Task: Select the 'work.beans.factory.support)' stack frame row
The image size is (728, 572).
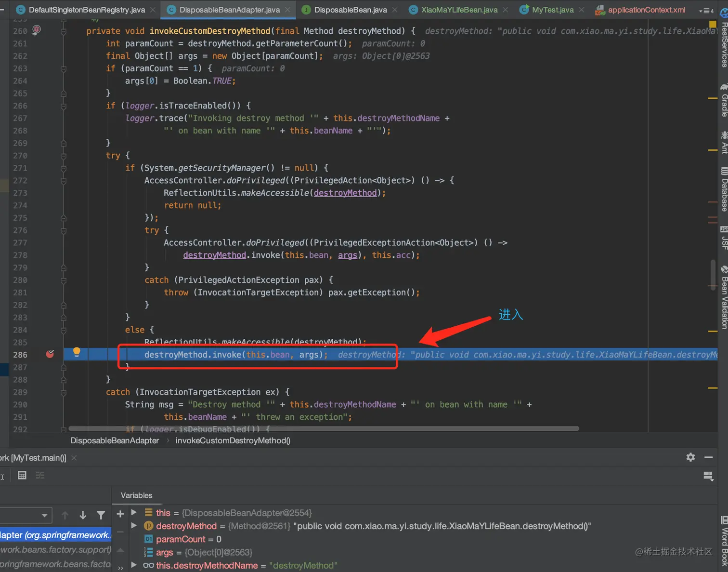Action: [x=56, y=549]
